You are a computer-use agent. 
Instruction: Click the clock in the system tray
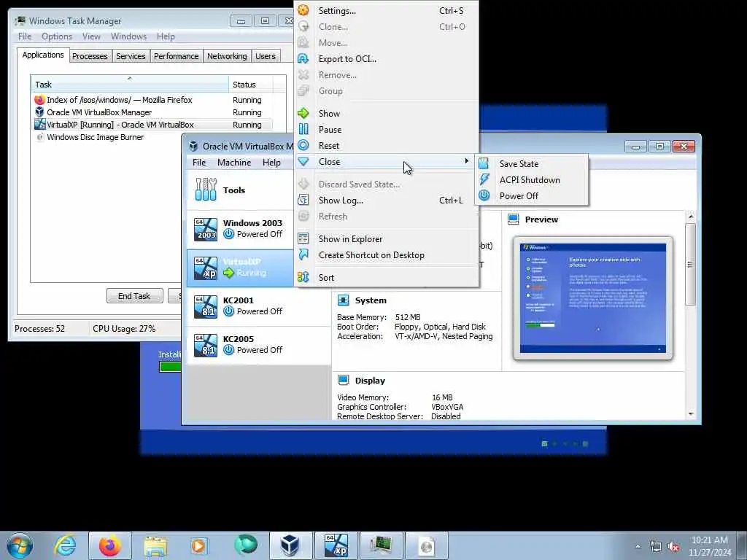tap(710, 546)
